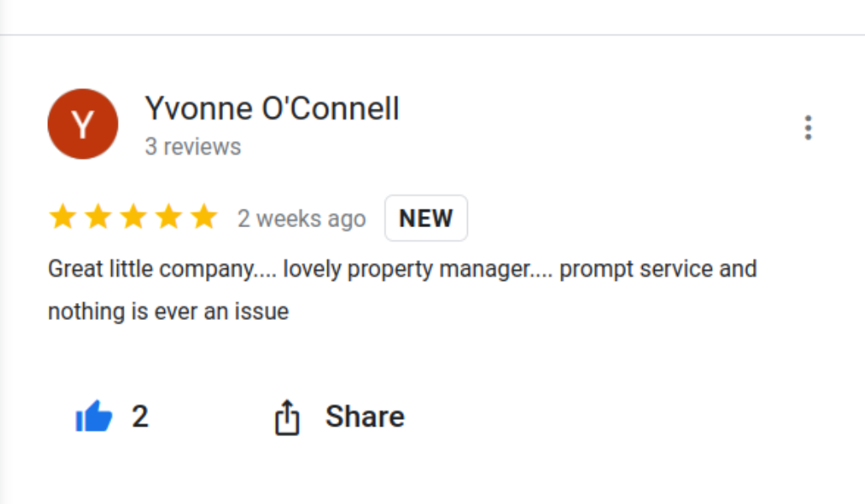This screenshot has height=504, width=865.
Task: Select the third gold rating star
Action: [x=133, y=218]
